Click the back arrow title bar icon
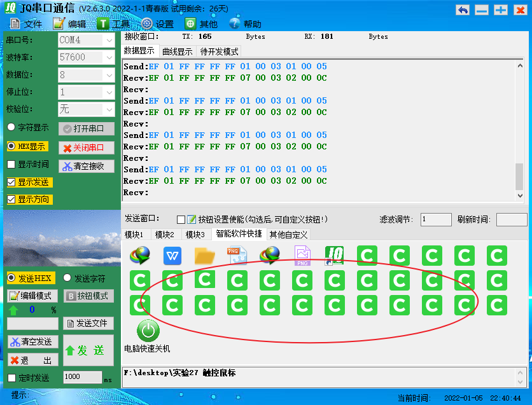This screenshot has width=532, height=405. point(463,10)
